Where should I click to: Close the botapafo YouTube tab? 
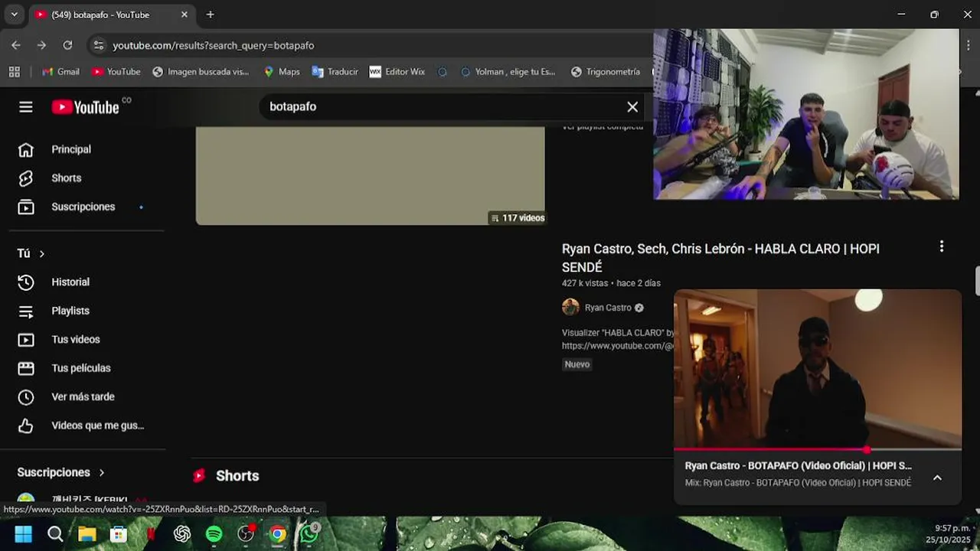pyautogui.click(x=184, y=15)
